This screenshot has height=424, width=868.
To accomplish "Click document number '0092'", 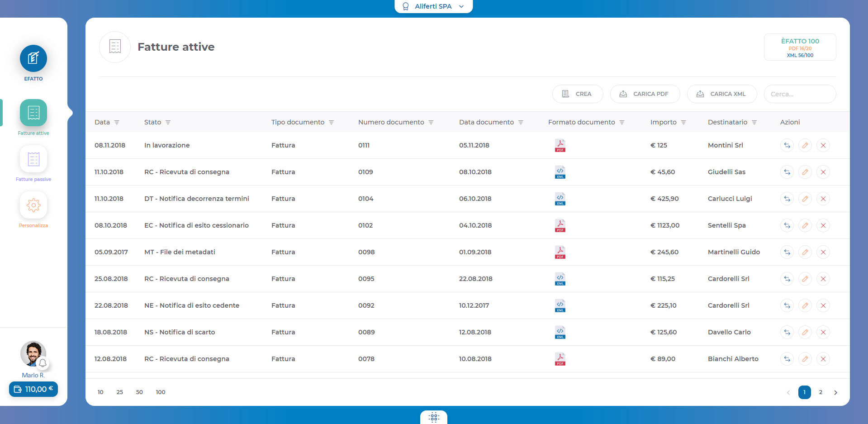I will click(366, 305).
